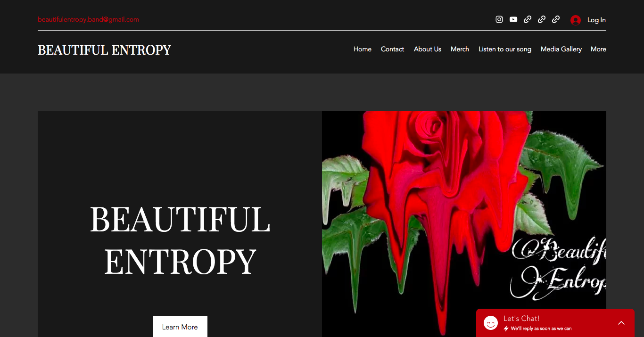This screenshot has width=644, height=337.
Task: Click the first chain link icon after YouTube
Action: [x=528, y=19]
